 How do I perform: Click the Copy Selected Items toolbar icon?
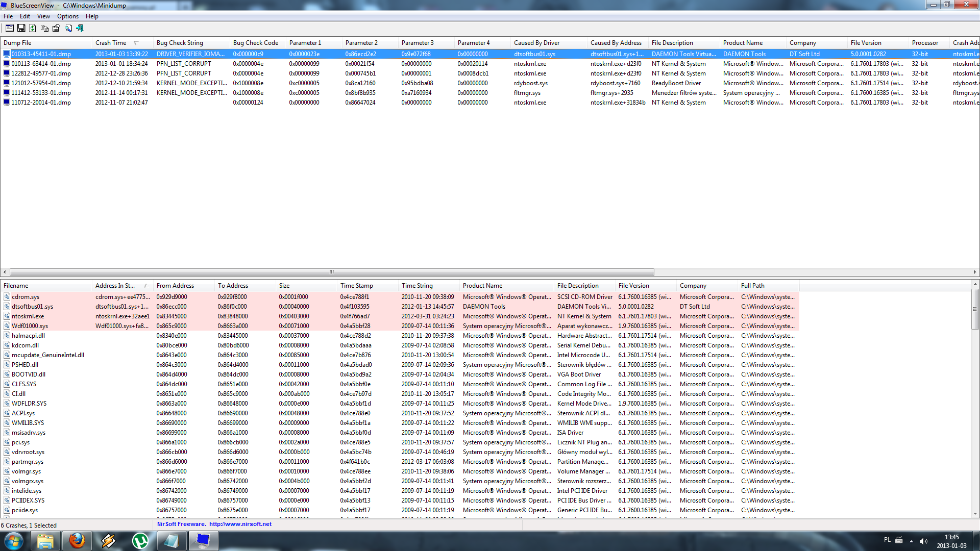(45, 29)
